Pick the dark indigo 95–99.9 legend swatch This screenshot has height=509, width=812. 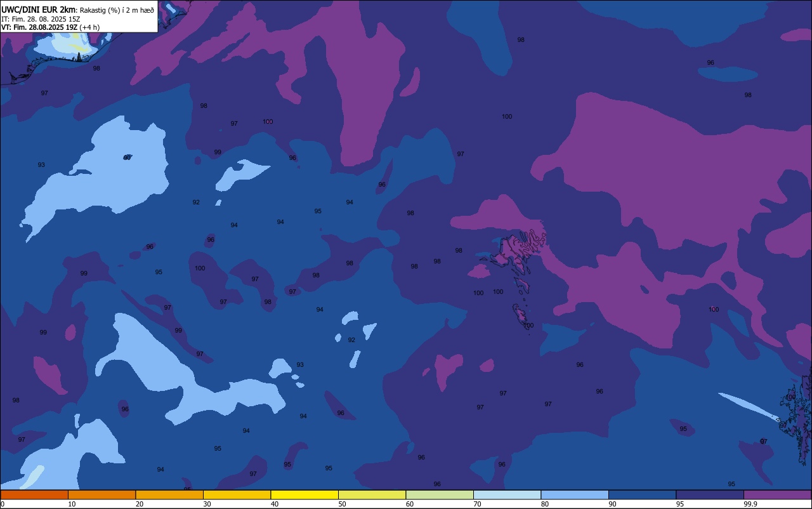click(710, 494)
